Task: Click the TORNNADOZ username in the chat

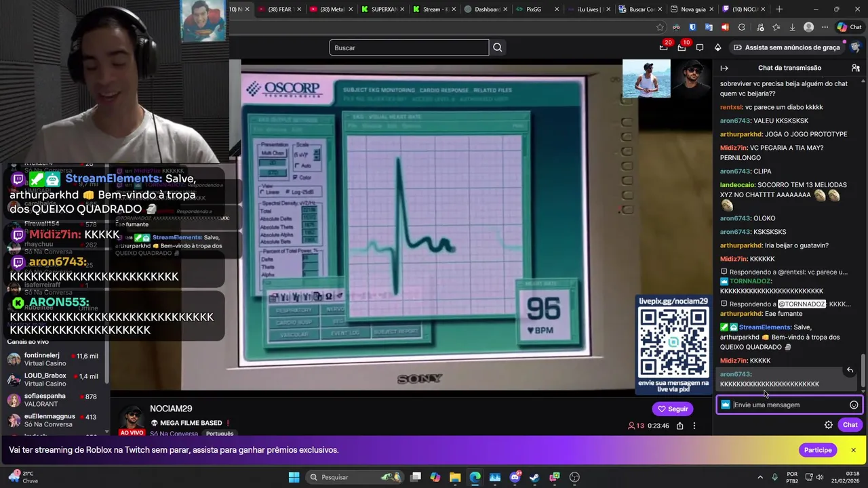Action: pos(750,281)
